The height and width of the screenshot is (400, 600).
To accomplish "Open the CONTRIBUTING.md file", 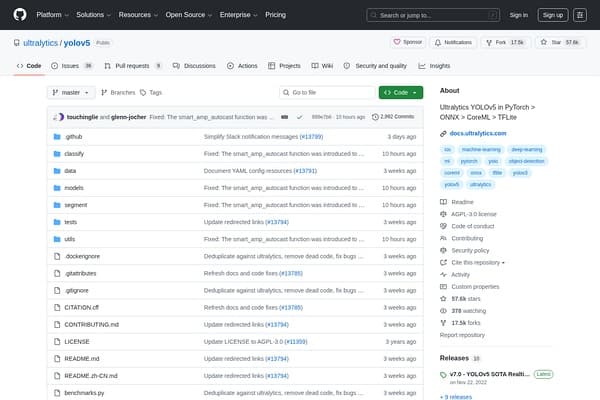I will pyautogui.click(x=91, y=325).
